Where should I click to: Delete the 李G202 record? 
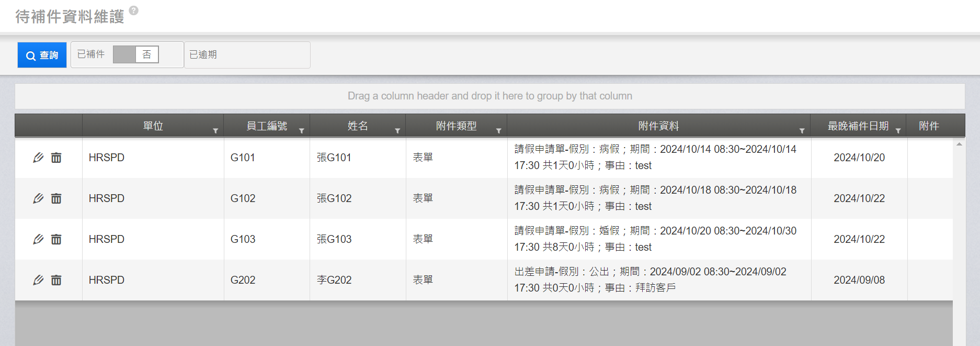56,280
